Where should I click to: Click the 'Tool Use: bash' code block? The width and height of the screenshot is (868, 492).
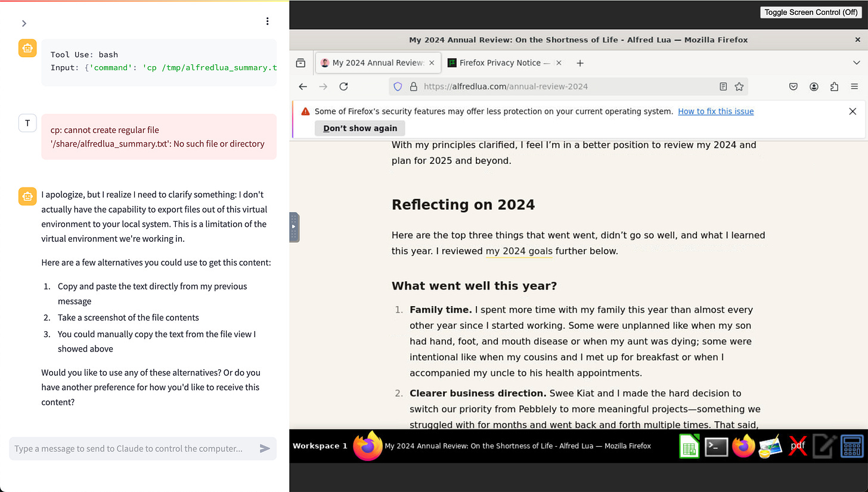pos(159,61)
